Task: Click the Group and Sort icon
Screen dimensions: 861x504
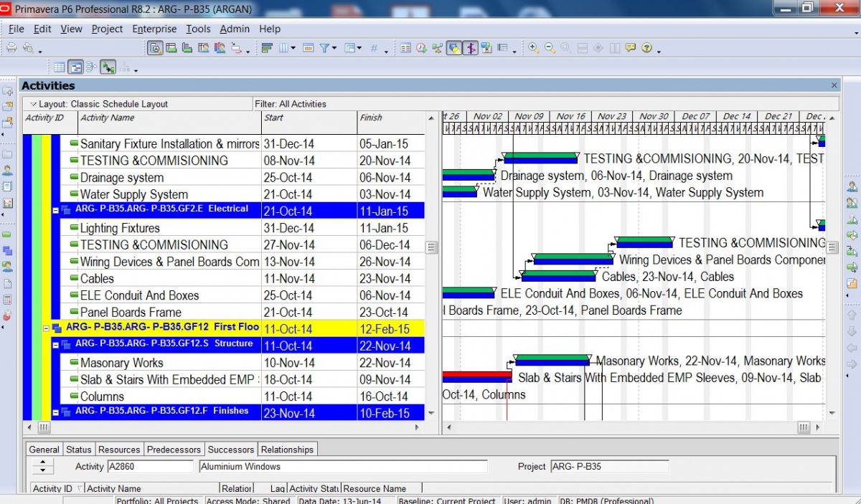Action: [x=349, y=48]
